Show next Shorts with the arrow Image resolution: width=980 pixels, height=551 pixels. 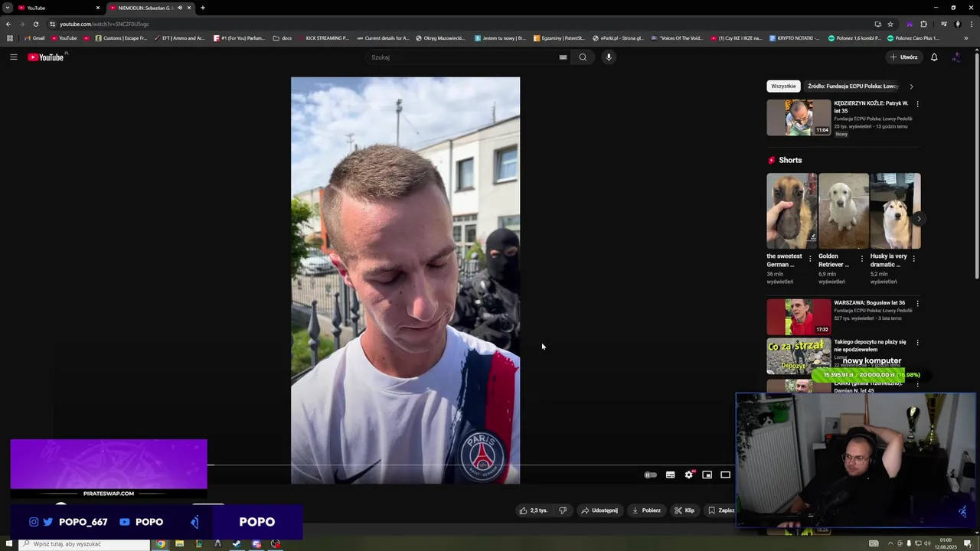click(x=919, y=219)
